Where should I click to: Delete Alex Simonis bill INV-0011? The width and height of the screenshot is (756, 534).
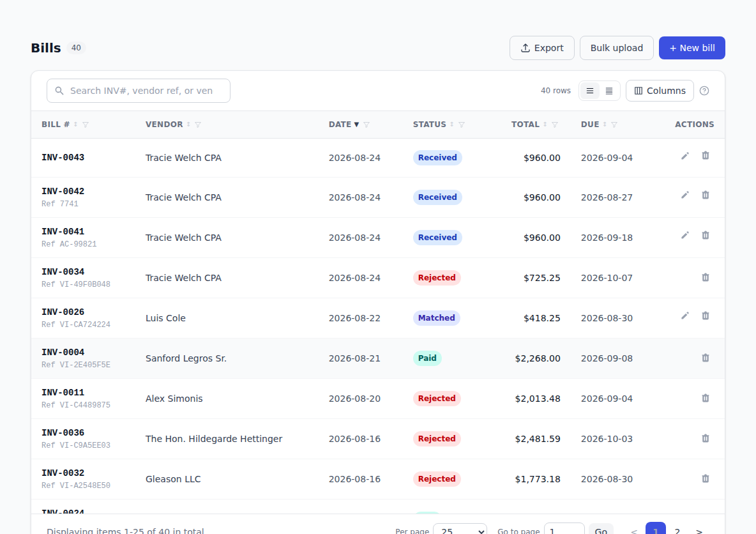coord(706,398)
